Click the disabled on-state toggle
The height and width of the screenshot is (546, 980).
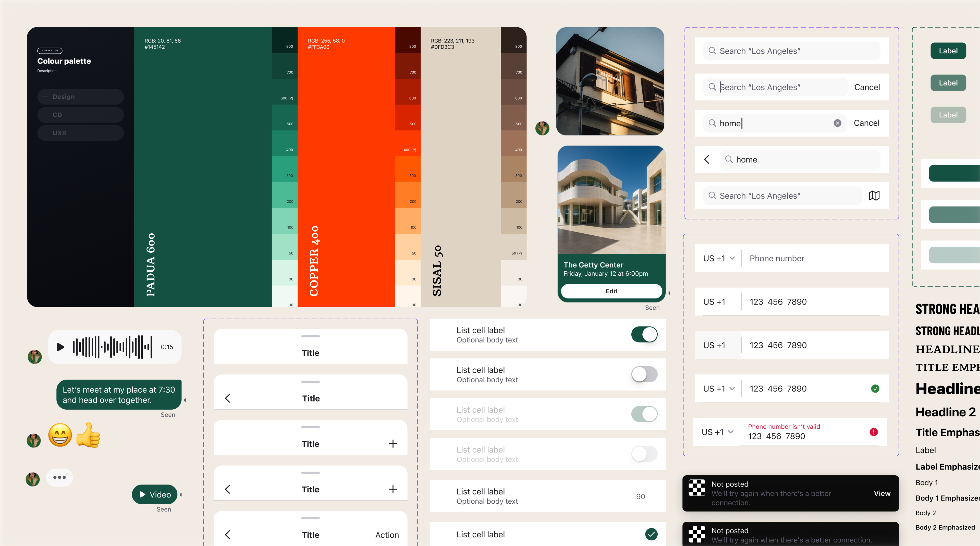coord(644,414)
